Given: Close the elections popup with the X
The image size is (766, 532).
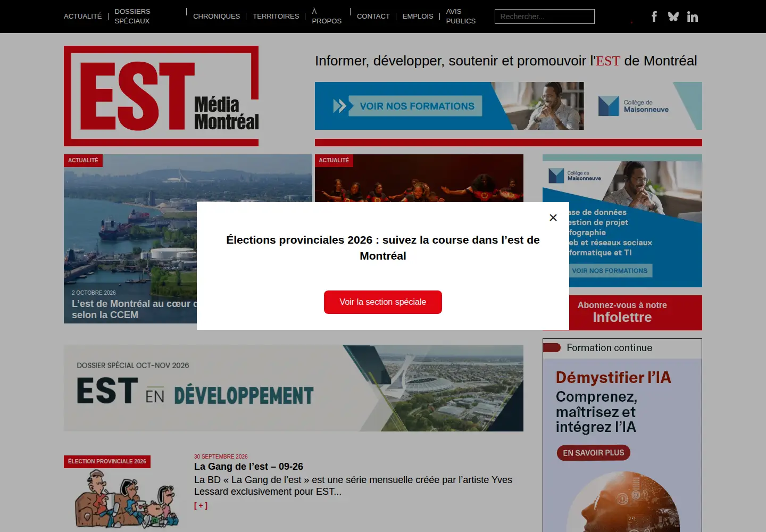Looking at the screenshot, I should (553, 218).
